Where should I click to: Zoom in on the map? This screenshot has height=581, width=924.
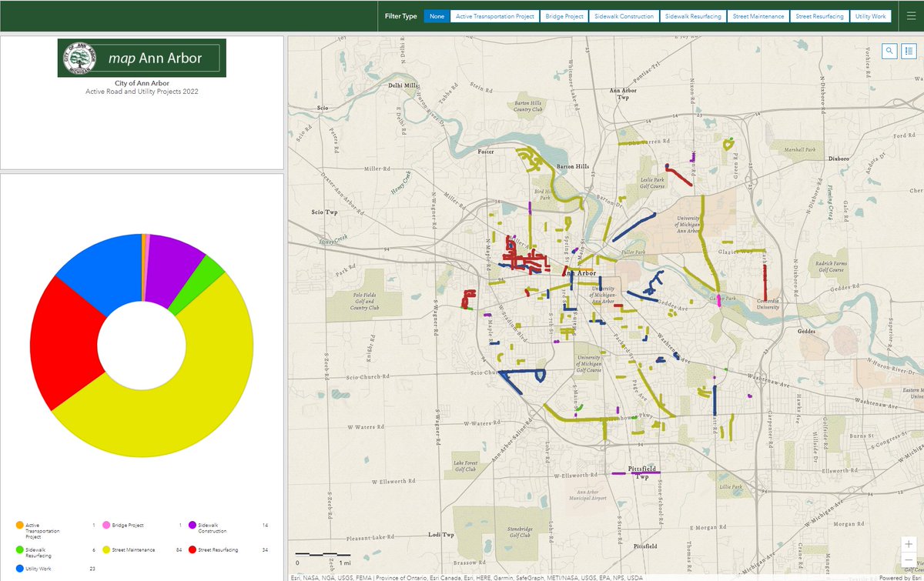[x=909, y=543]
